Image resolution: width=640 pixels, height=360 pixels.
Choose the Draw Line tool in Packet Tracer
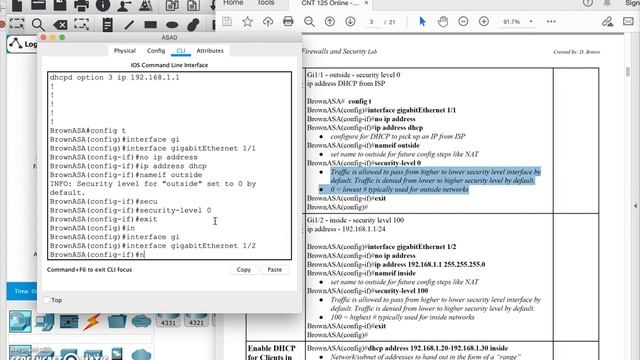tap(129, 24)
